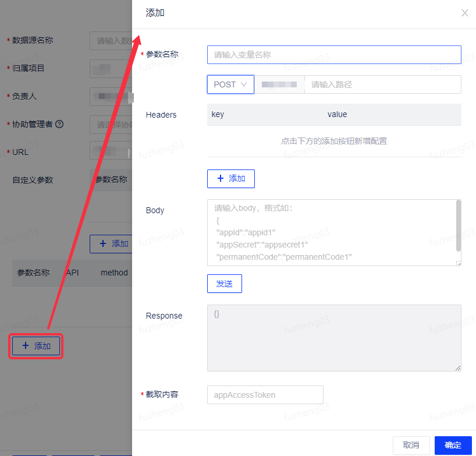476x456 pixels.
Task: Click the highlighted 添加 button on left panel
Action: pyautogui.click(x=35, y=346)
